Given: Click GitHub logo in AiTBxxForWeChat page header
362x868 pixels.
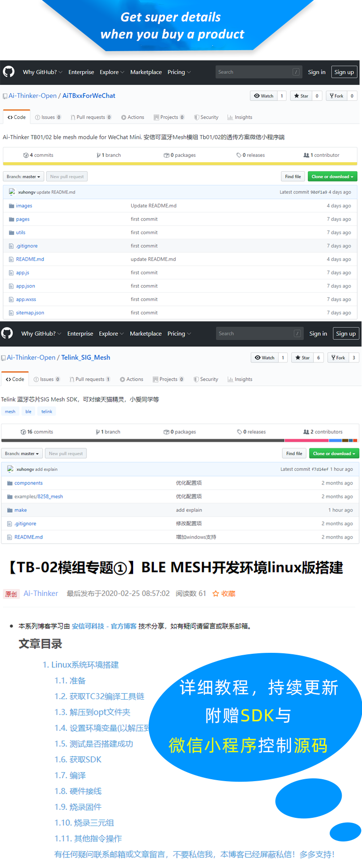Looking at the screenshot, I should pos(9,72).
